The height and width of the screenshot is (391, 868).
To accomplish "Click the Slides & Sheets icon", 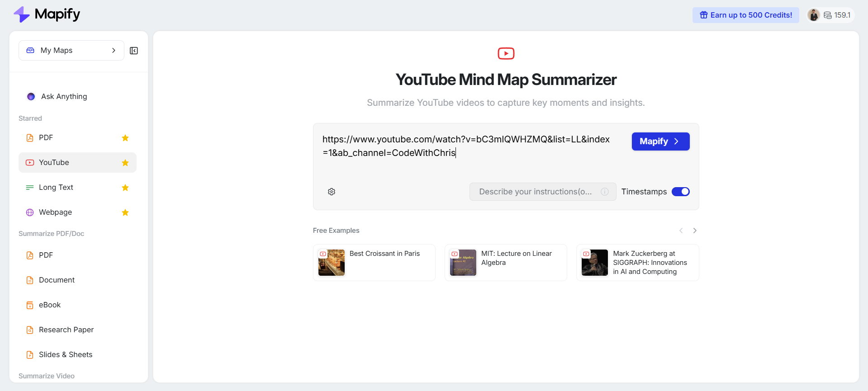I will (x=30, y=355).
